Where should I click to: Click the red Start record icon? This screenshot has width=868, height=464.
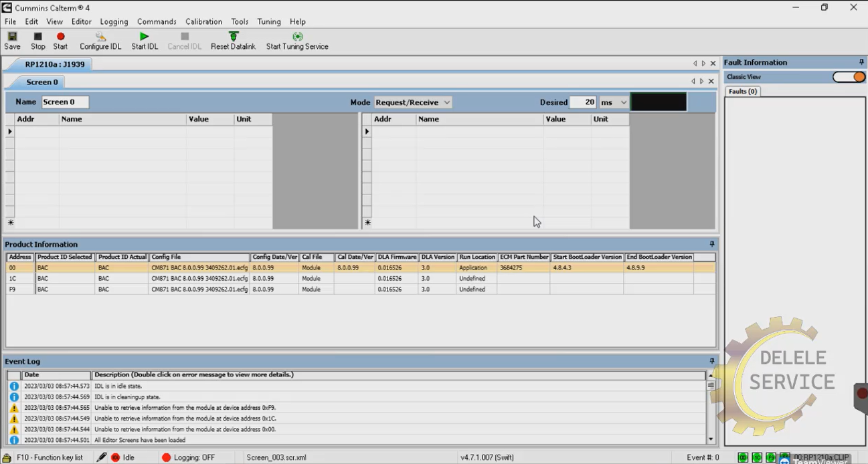point(60,37)
